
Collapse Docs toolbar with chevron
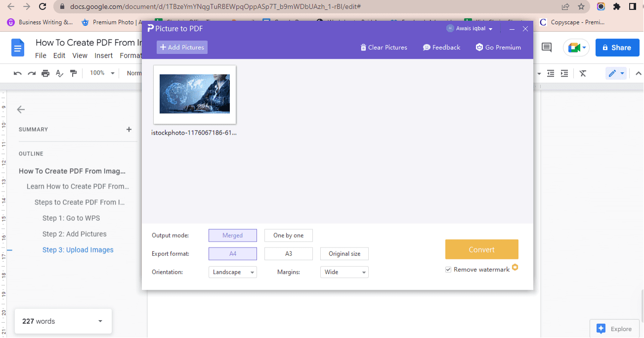click(638, 73)
